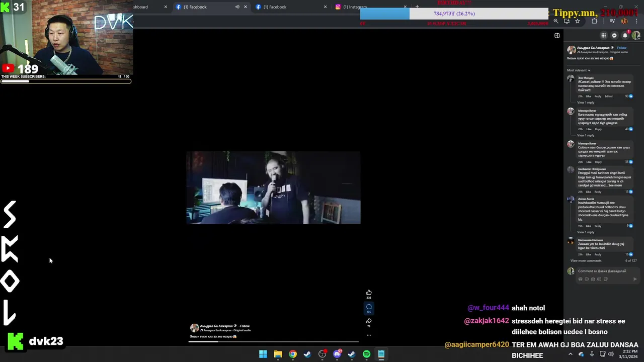
Task: Open the Most relevant comment sort dropdown
Action: click(x=579, y=70)
